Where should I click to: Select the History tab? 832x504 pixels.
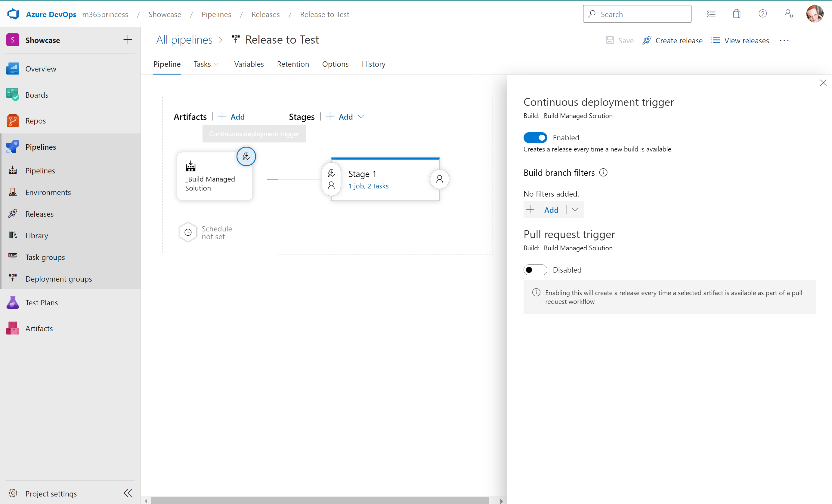pyautogui.click(x=373, y=64)
